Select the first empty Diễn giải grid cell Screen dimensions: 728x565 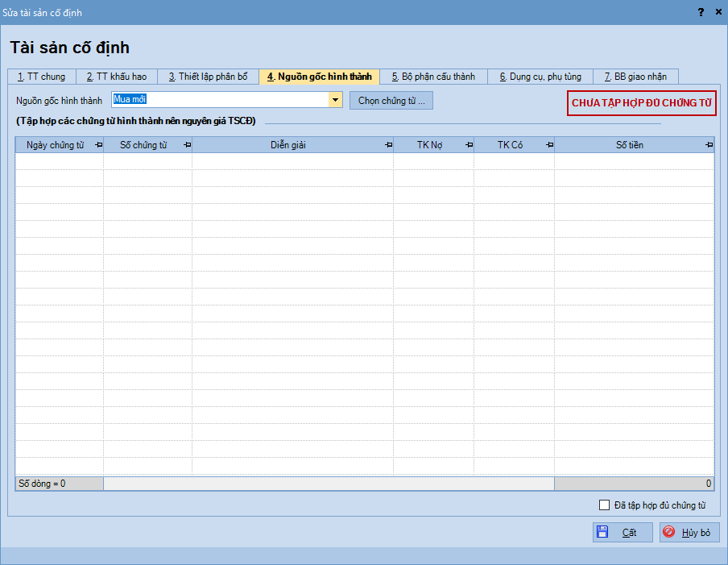coord(292,161)
